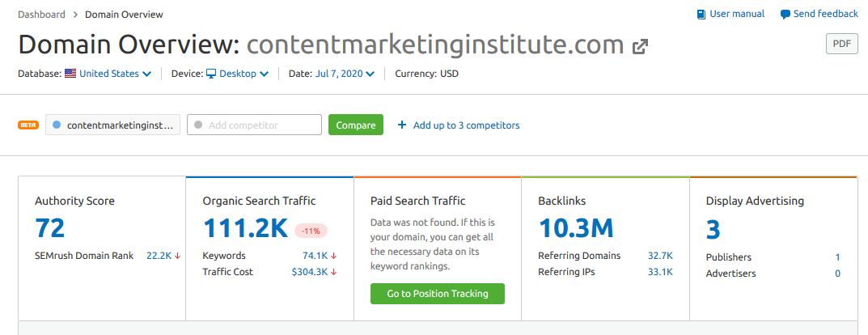Screen dimensions: 868x335
Task: Click the User manual book icon
Action: point(701,14)
